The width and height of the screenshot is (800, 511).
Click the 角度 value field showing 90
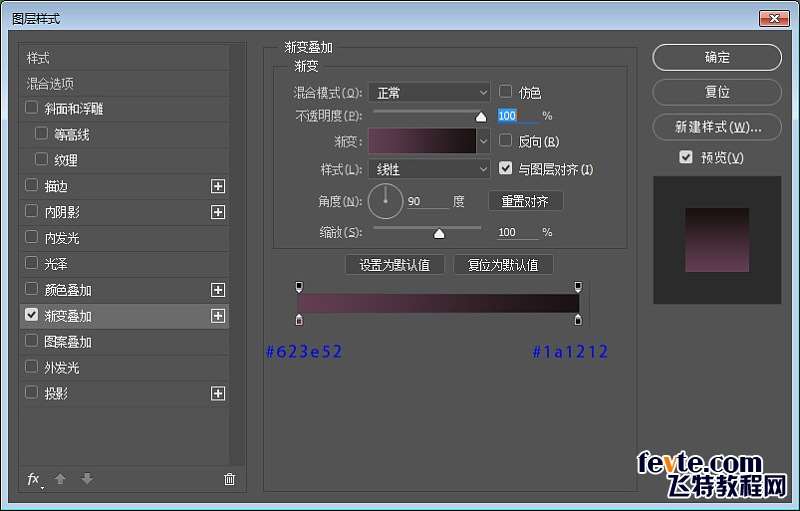tap(428, 201)
